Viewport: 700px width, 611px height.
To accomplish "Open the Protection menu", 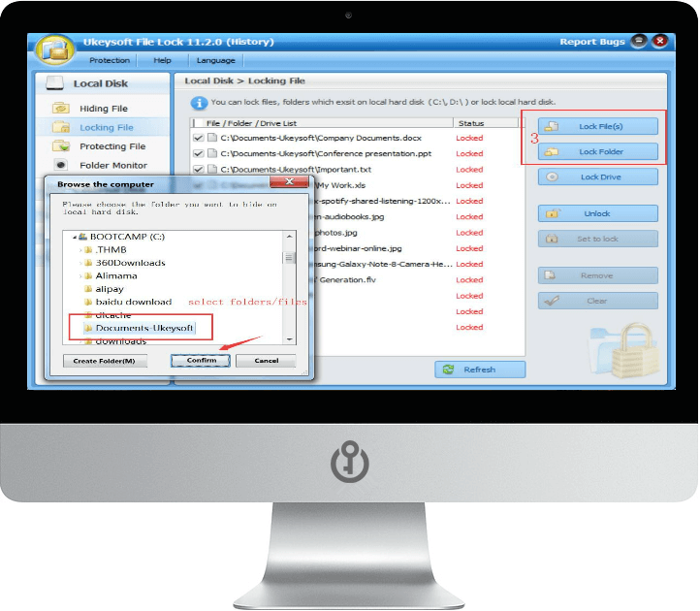I will [110, 60].
